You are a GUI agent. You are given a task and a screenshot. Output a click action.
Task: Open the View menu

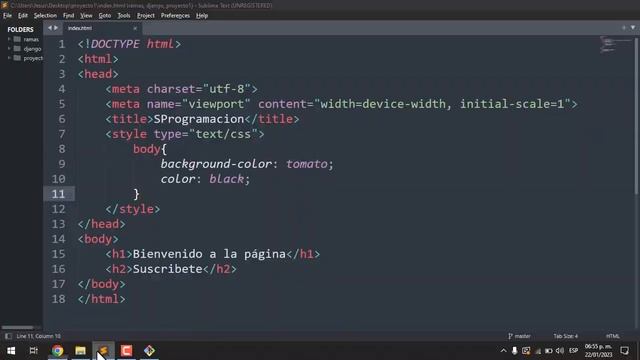[x=86, y=16]
